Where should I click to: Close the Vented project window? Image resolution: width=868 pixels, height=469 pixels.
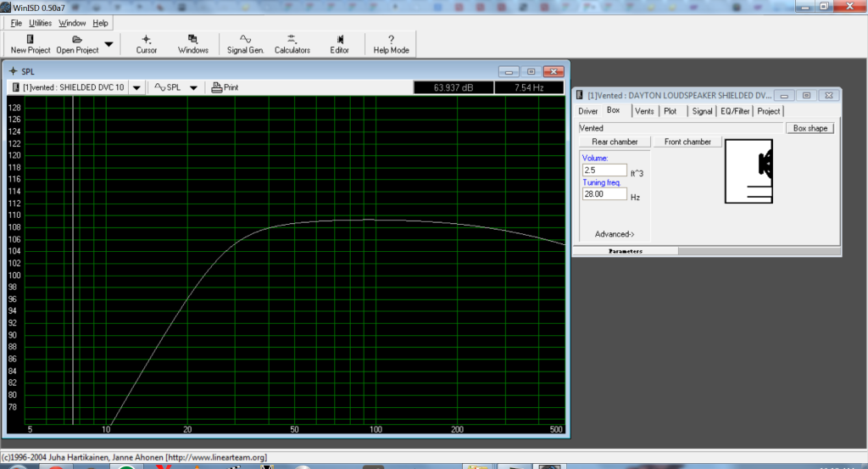829,95
